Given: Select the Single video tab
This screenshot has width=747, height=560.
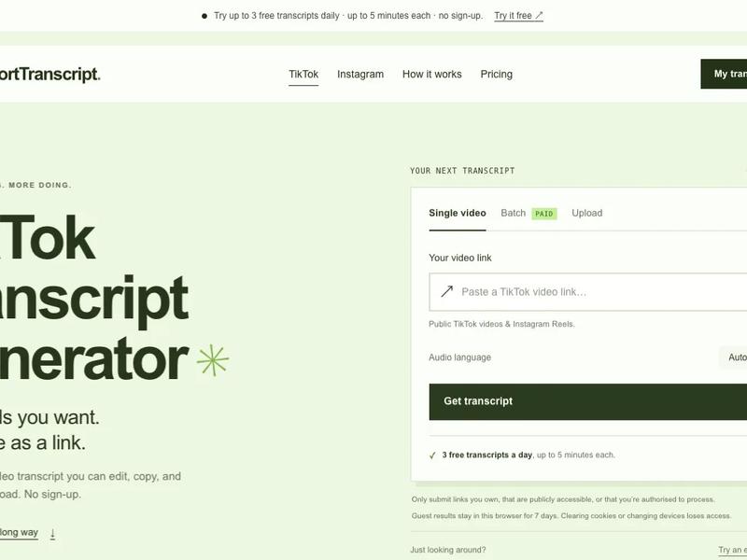Looking at the screenshot, I should tap(458, 214).
